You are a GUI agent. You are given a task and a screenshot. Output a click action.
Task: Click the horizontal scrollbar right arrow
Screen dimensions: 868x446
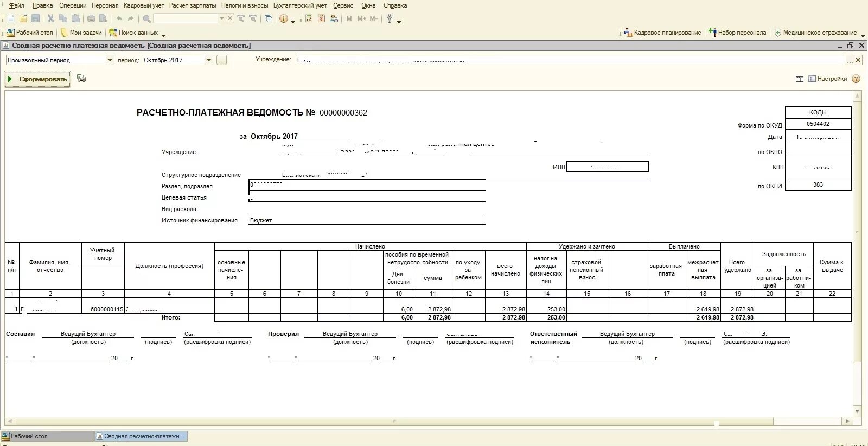click(x=848, y=420)
